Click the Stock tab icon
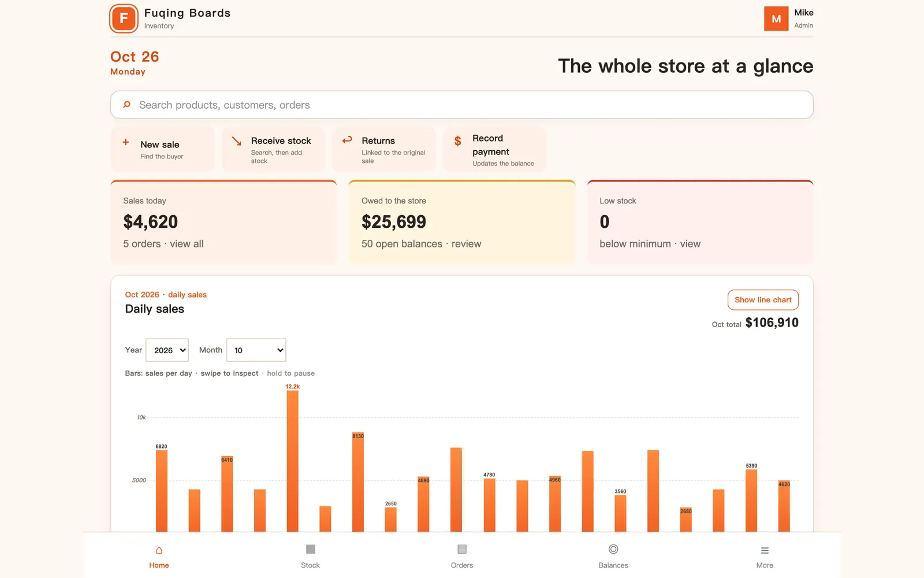924x578 pixels. click(310, 549)
